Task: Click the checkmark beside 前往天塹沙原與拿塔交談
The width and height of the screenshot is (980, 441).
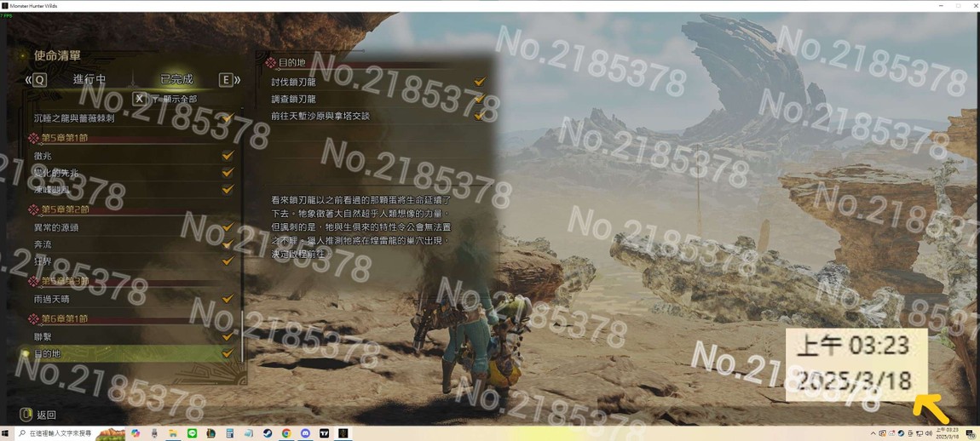Action: click(x=480, y=115)
